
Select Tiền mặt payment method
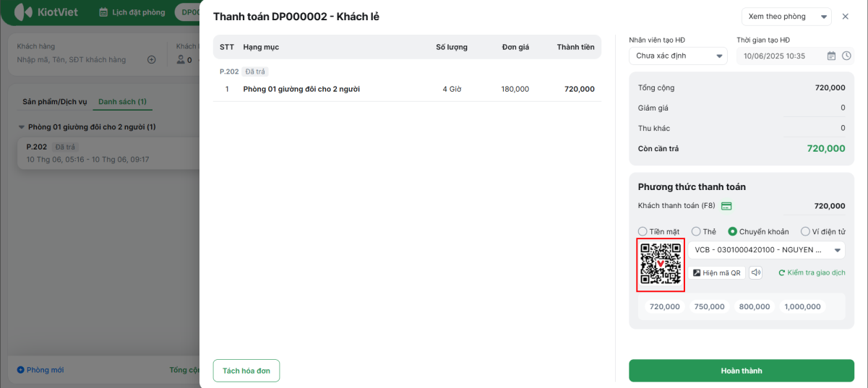click(x=643, y=232)
